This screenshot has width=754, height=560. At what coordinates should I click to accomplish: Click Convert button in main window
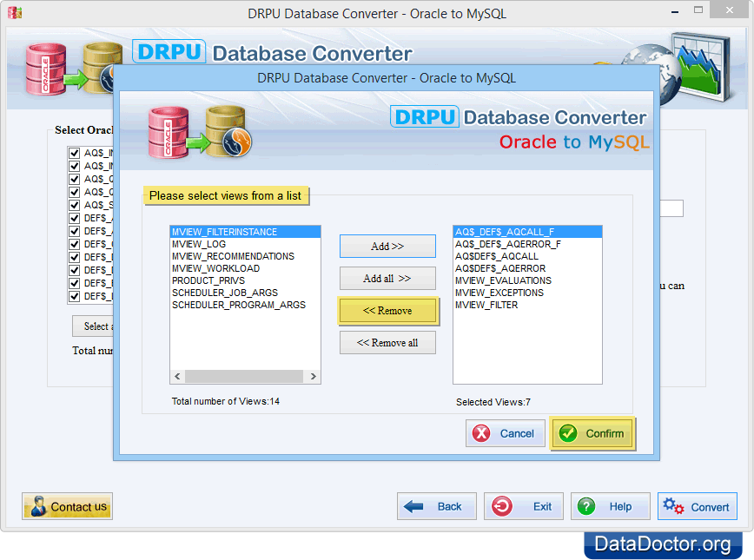(x=698, y=506)
